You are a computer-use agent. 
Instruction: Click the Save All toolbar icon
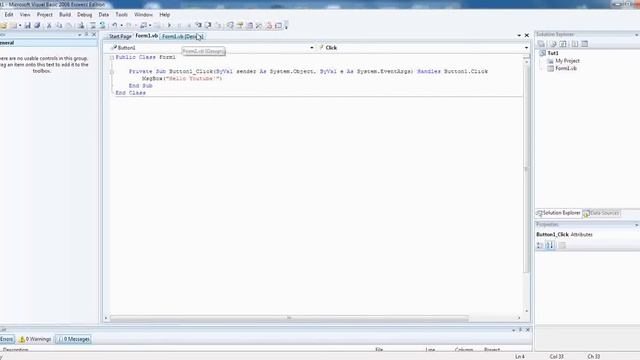37,25
